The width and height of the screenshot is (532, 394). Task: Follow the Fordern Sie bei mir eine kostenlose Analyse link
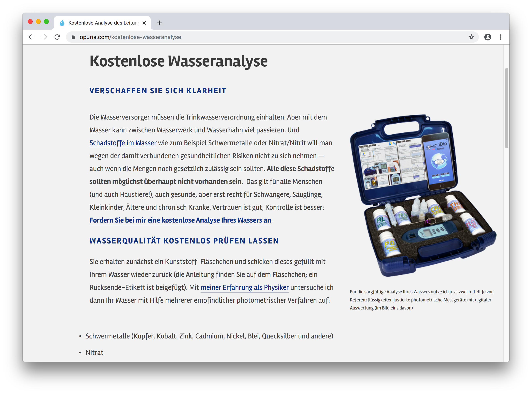point(180,220)
